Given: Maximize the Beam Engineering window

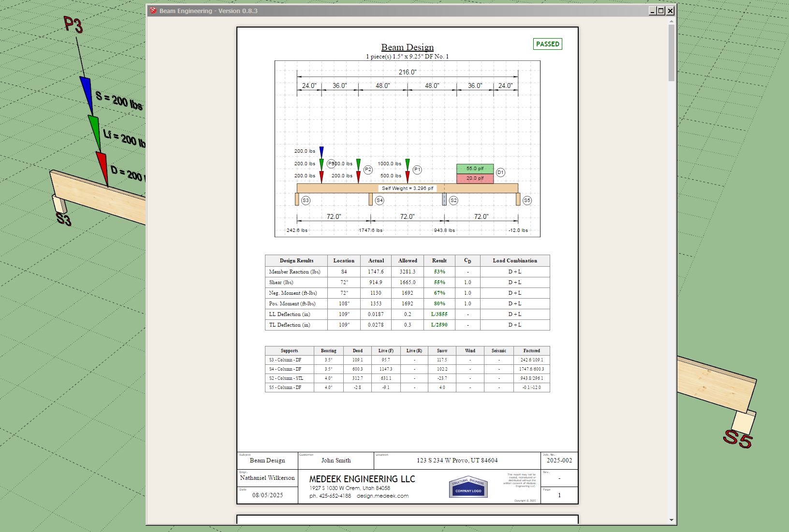Looking at the screenshot, I should pyautogui.click(x=661, y=11).
